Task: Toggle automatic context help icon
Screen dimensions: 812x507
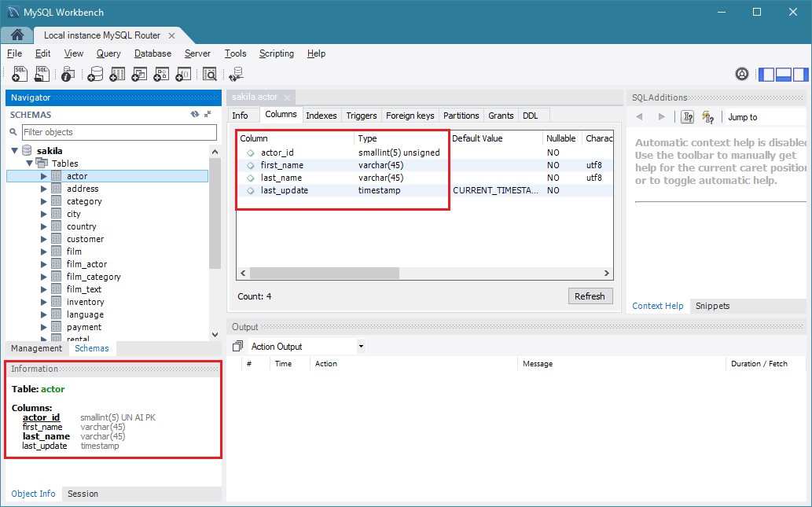Action: tap(708, 117)
